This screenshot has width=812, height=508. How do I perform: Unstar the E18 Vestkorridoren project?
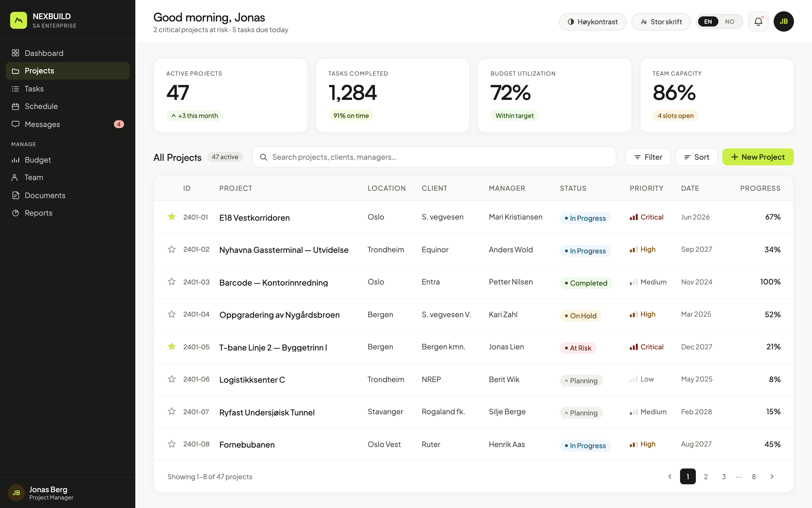click(172, 217)
